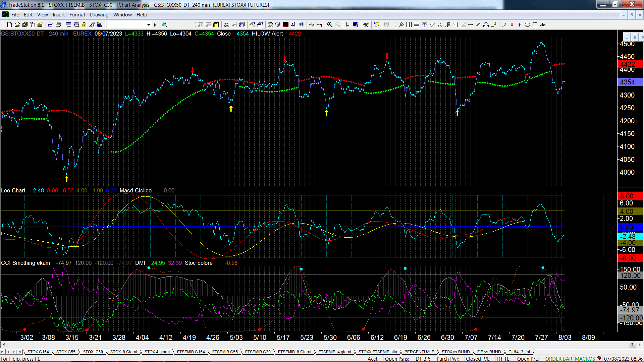Switch to the FTSEMIB C30 tab
Image resolution: width=644 pixels, height=362 pixels.
(x=258, y=352)
